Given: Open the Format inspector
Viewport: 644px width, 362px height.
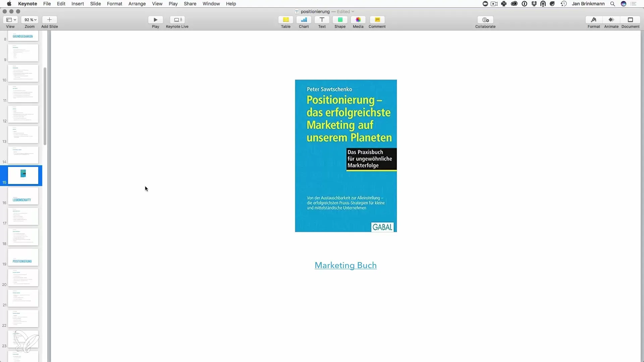Looking at the screenshot, I should [594, 20].
